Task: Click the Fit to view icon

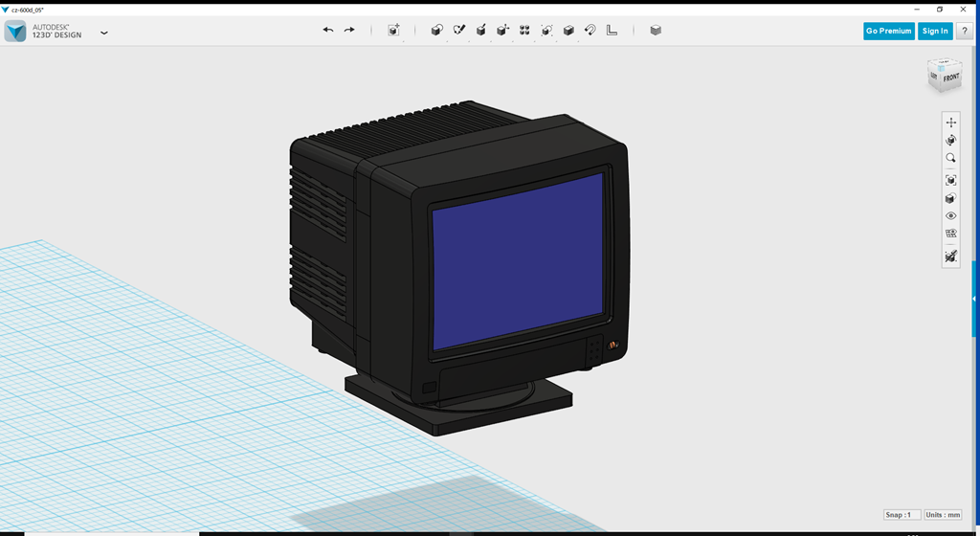Action: [x=950, y=180]
